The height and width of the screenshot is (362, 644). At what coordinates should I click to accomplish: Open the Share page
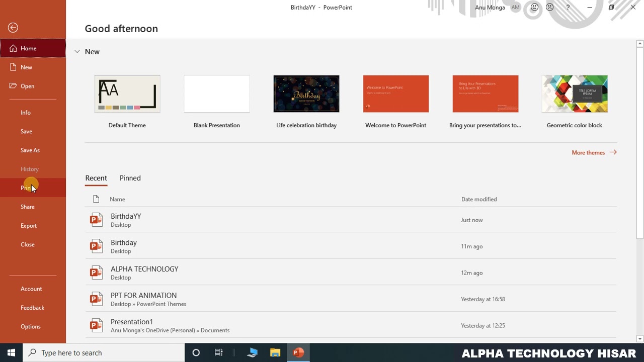click(33, 207)
